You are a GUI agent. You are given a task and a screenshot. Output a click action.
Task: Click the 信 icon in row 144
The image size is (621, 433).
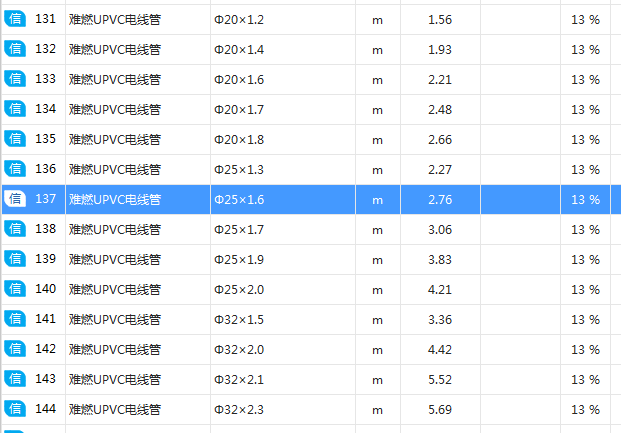point(15,409)
